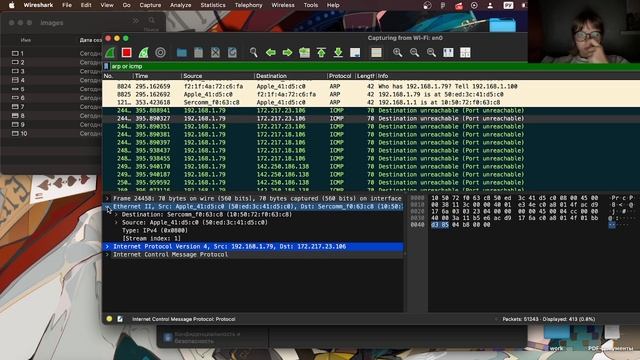This screenshot has width=640, height=360.
Task: Open expert information yellow circle
Action: coord(109,319)
